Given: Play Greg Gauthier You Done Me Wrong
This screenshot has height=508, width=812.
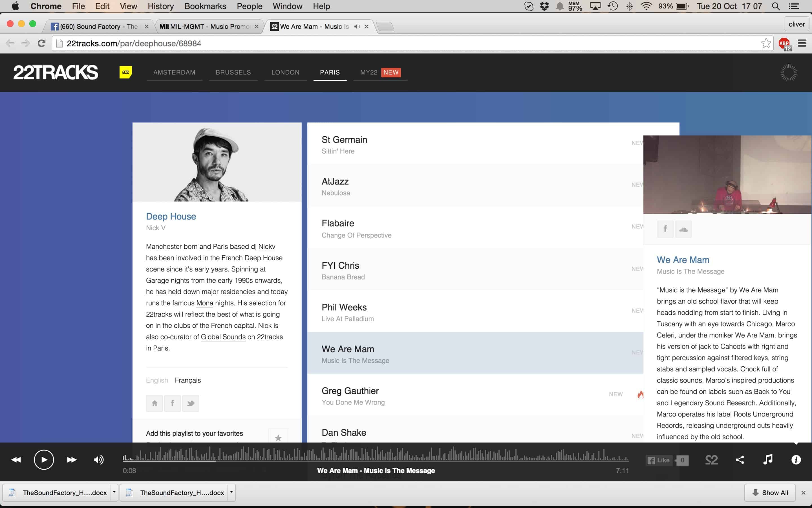Looking at the screenshot, I should coord(475,395).
